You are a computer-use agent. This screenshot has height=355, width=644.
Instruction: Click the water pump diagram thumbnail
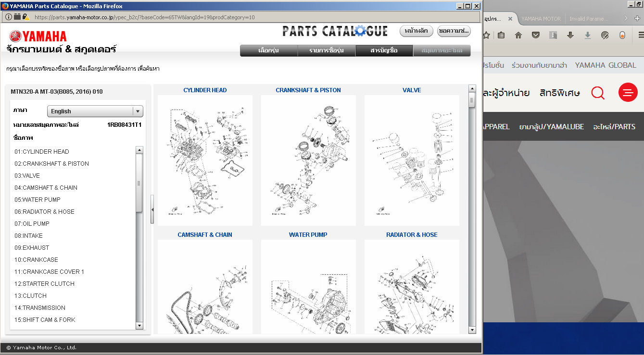308,287
